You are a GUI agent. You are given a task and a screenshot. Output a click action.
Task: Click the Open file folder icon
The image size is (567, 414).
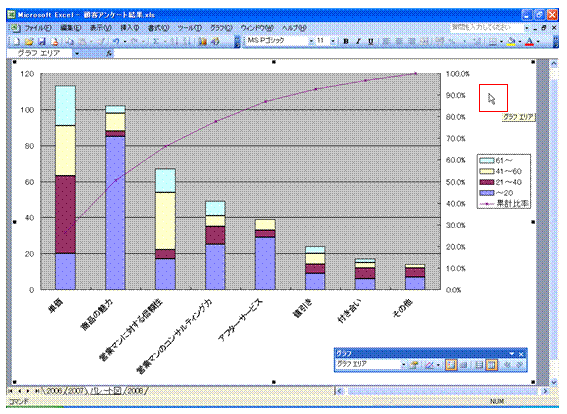29,41
